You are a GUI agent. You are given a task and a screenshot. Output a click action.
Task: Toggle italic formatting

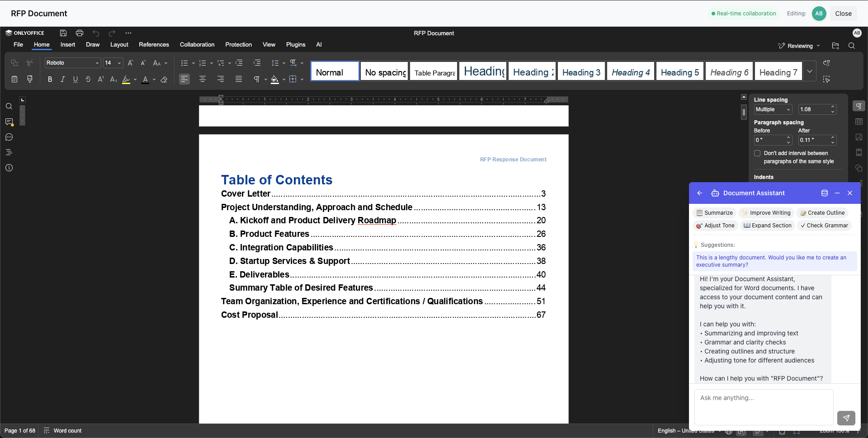(63, 79)
